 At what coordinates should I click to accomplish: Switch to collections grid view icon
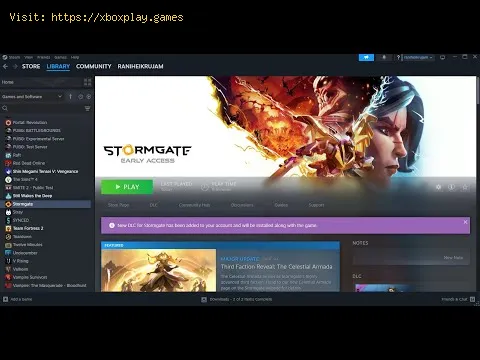pos(87,82)
